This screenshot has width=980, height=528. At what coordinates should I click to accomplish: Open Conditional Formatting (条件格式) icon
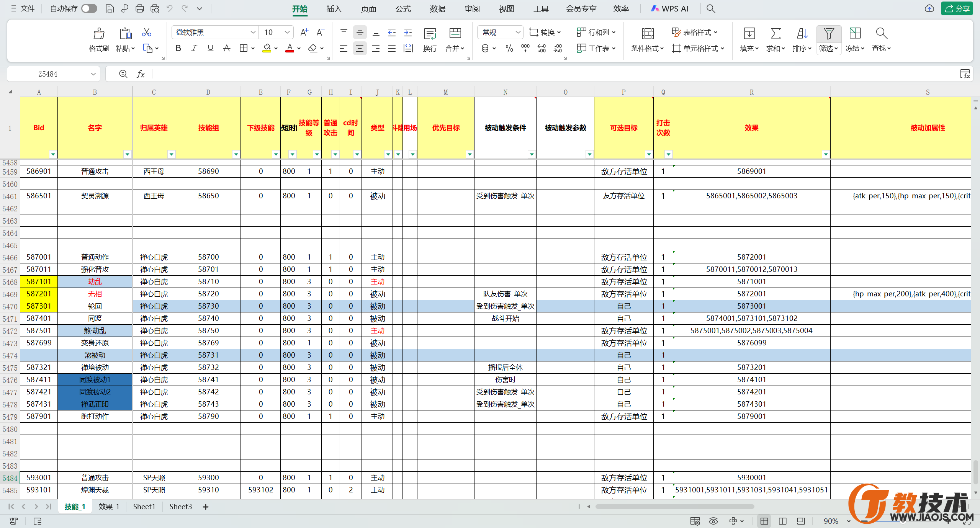click(648, 34)
